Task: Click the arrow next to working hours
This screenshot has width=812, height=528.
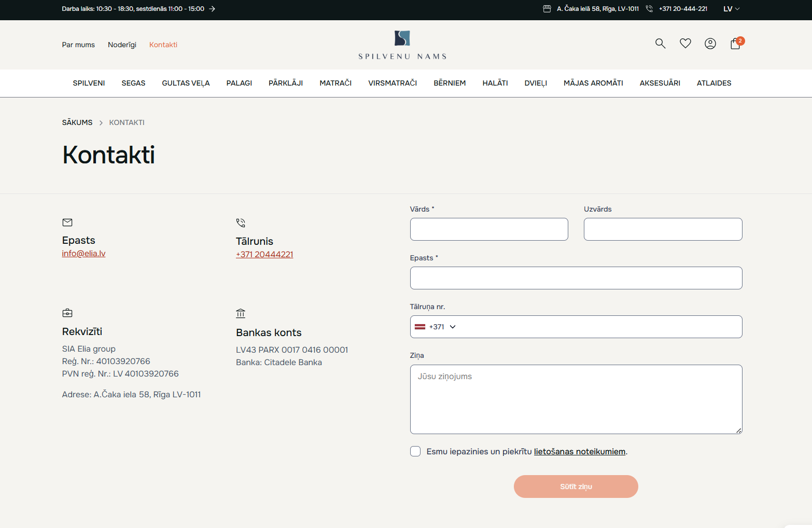Action: tap(212, 9)
